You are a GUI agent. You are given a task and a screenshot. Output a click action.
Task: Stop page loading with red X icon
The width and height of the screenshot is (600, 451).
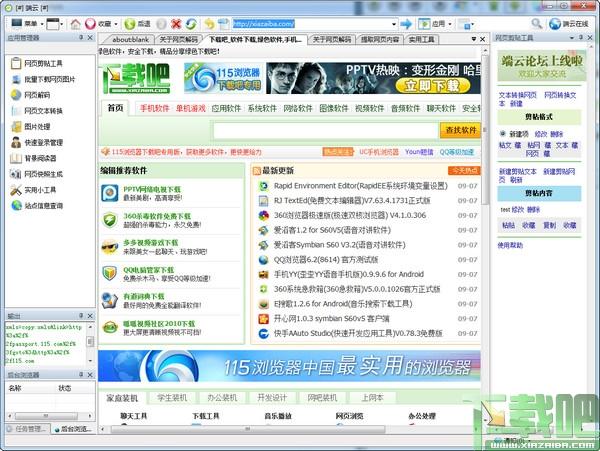176,24
